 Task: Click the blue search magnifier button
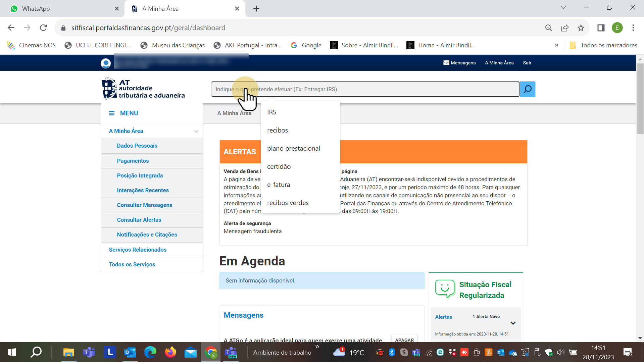point(527,89)
